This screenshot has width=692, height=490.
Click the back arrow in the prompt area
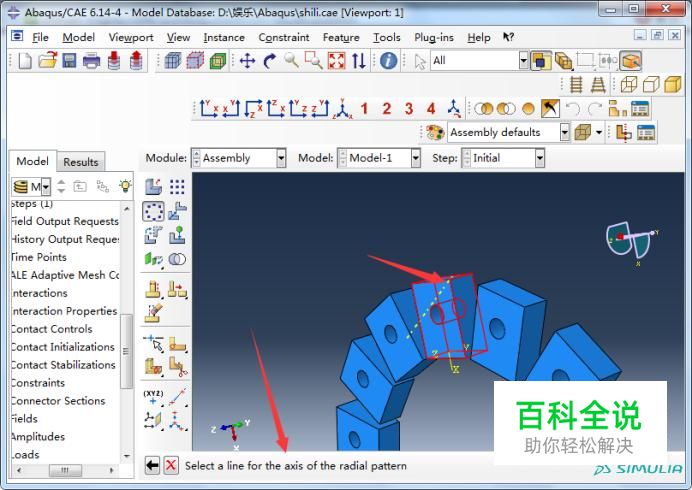click(152, 465)
